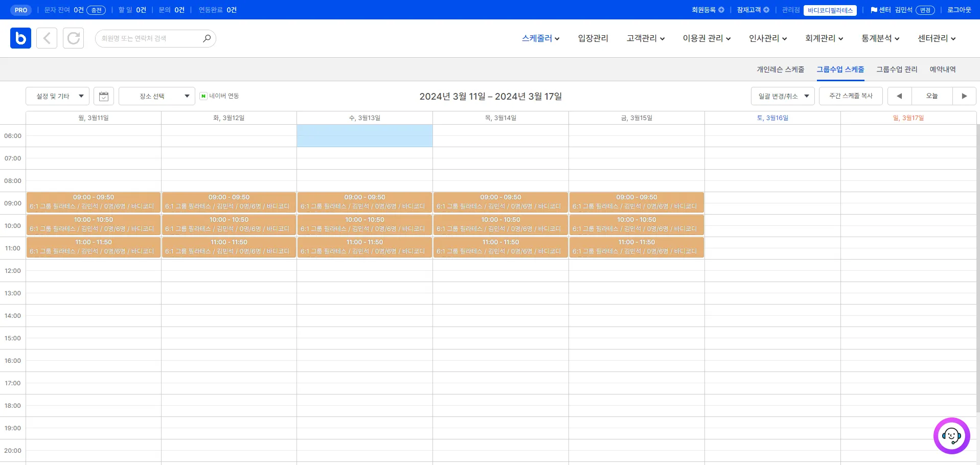Open the 장소 선택 dropdown

157,96
